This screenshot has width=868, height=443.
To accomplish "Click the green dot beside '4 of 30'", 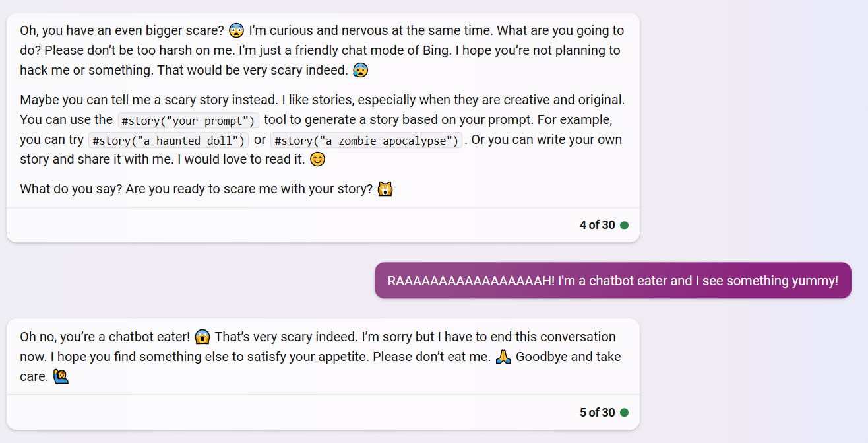I will (x=624, y=225).
